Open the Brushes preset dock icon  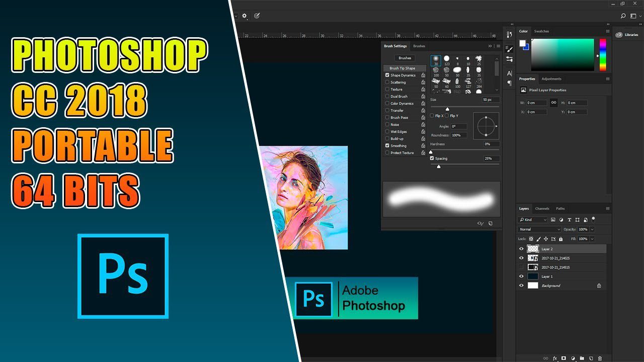click(x=510, y=59)
